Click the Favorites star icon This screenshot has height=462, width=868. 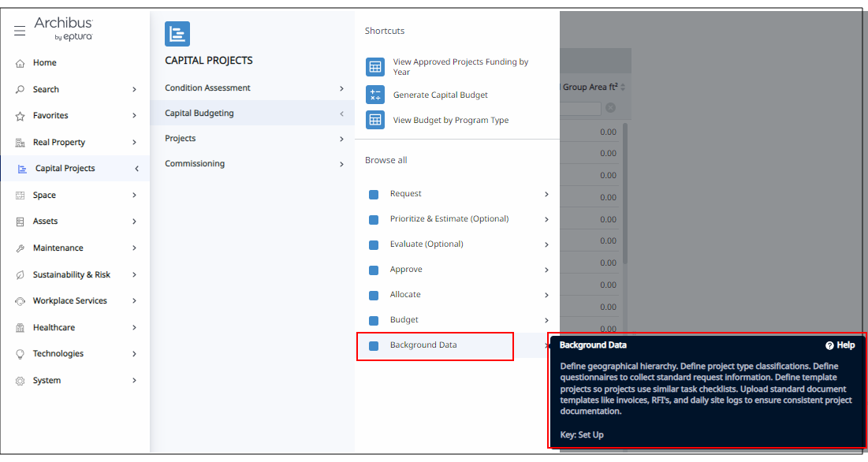pyautogui.click(x=20, y=116)
